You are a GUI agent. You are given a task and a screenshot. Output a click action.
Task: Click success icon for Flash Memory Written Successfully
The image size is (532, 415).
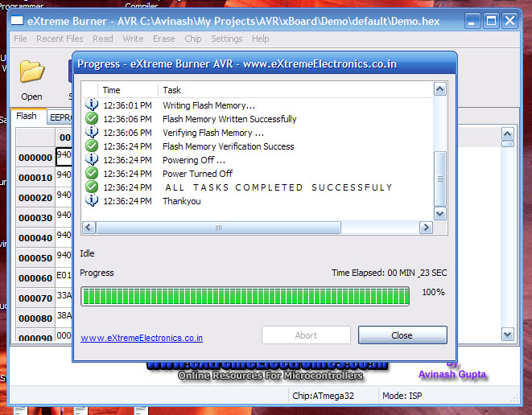(92, 118)
